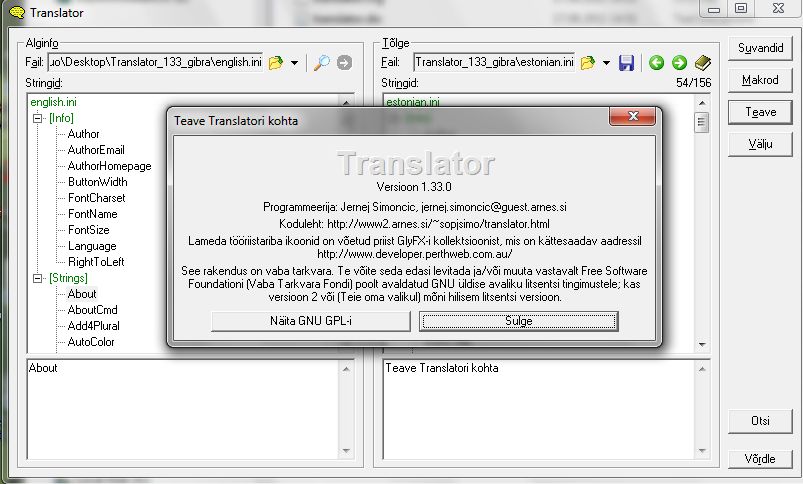Viewport: 803px width, 484px height.
Task: Click the Makrod button
Action: tap(760, 80)
